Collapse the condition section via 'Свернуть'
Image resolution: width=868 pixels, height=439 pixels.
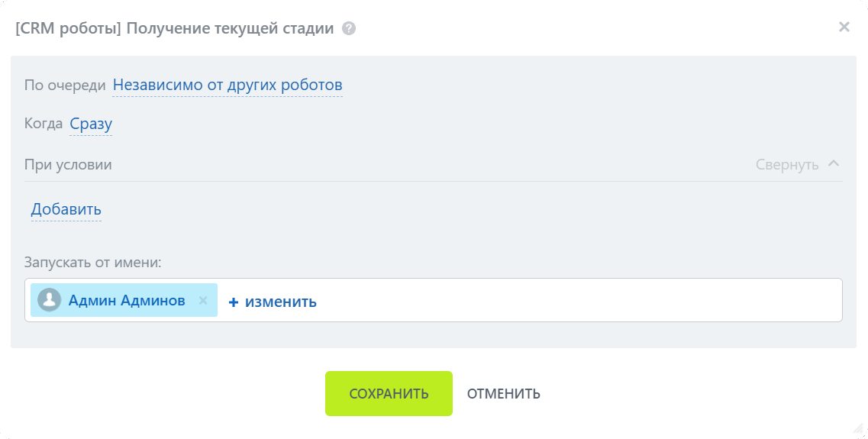(787, 164)
